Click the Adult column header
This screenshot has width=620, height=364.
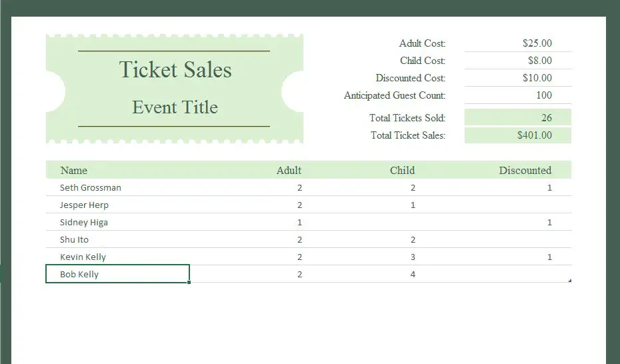click(289, 171)
